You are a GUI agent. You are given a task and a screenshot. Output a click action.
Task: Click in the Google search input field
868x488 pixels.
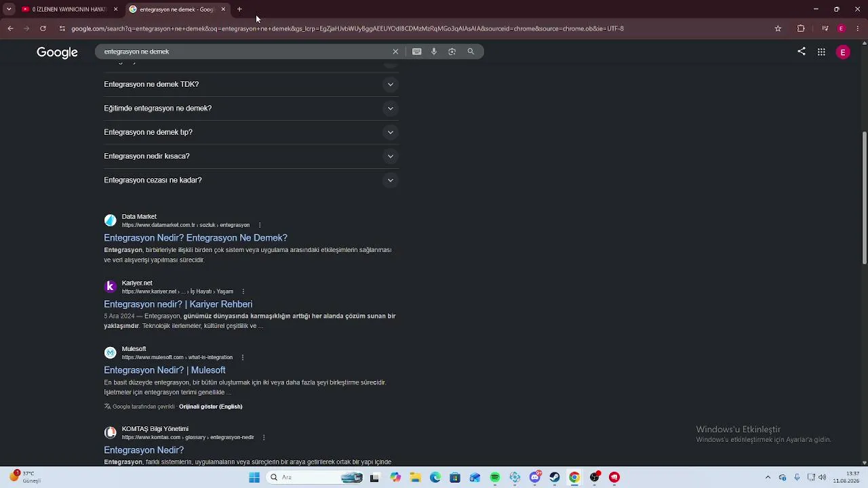pos(244,52)
